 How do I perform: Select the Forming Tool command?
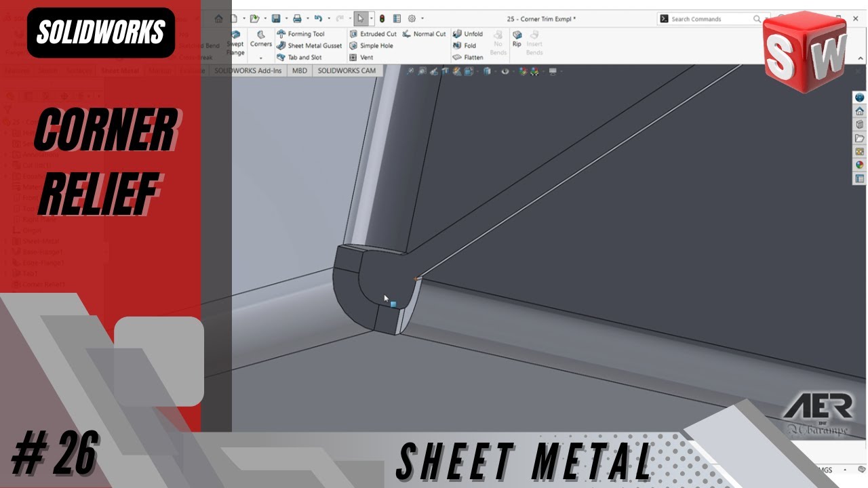pyautogui.click(x=300, y=34)
